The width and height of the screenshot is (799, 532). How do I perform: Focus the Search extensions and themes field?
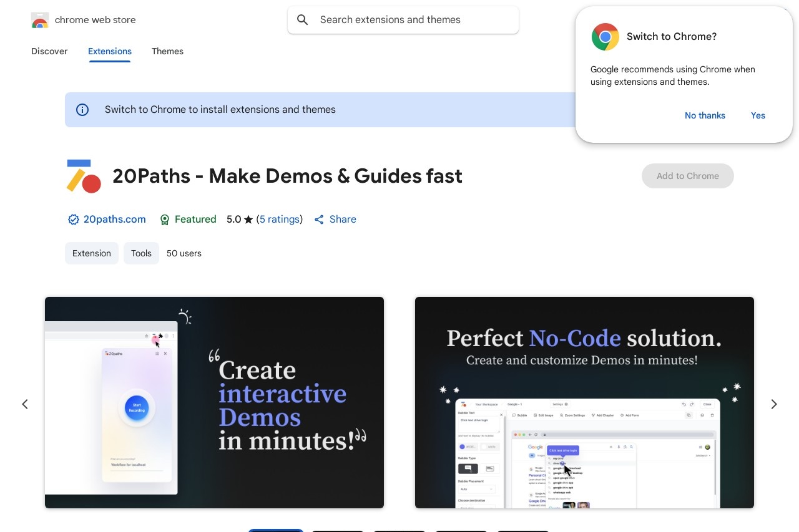[403, 20]
